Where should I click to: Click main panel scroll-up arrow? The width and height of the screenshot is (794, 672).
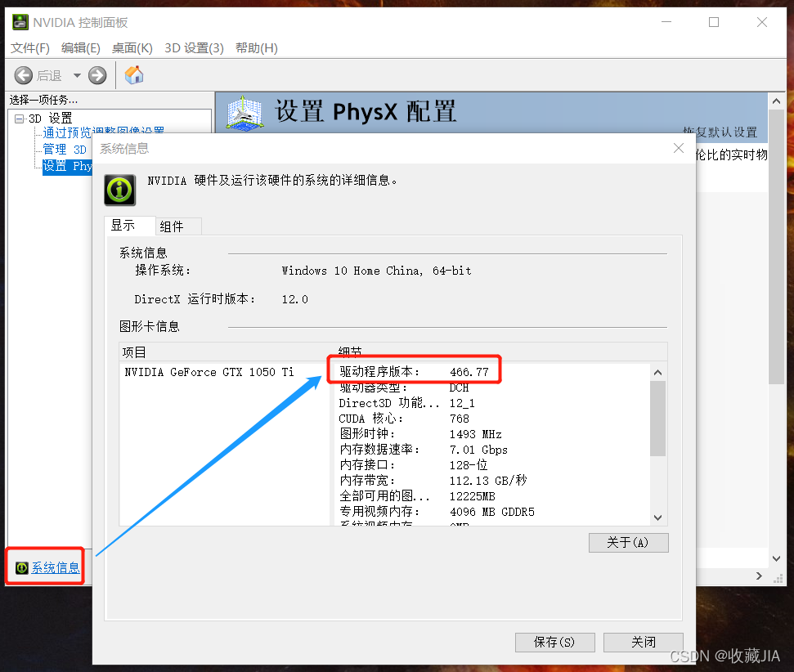coord(776,101)
